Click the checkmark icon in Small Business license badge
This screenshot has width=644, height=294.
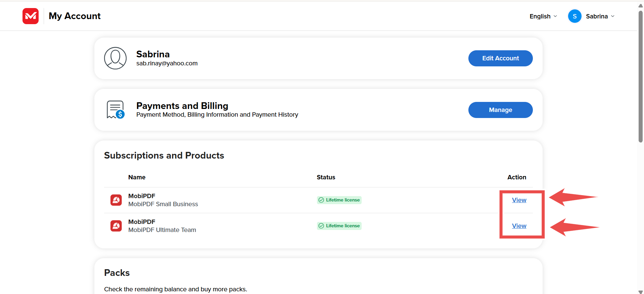click(x=321, y=200)
